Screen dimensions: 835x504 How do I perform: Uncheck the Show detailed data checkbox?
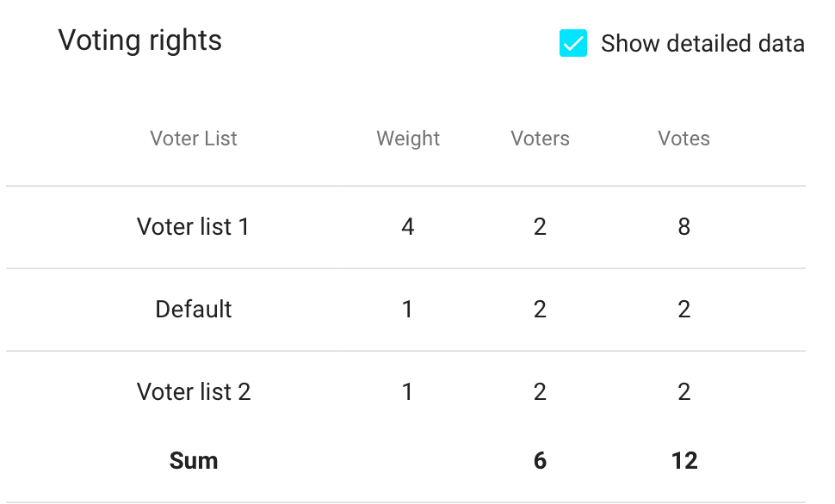coord(573,43)
